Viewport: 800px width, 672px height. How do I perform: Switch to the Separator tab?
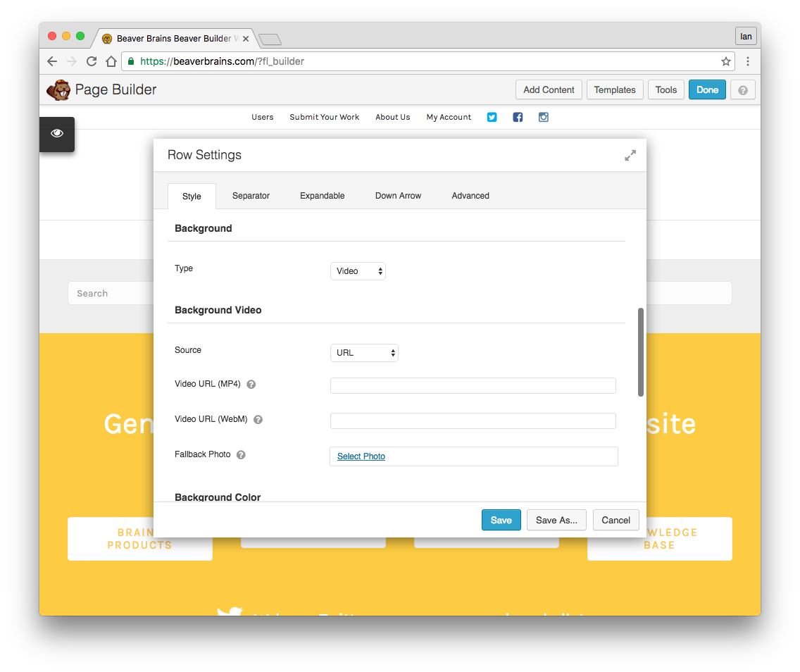click(251, 196)
